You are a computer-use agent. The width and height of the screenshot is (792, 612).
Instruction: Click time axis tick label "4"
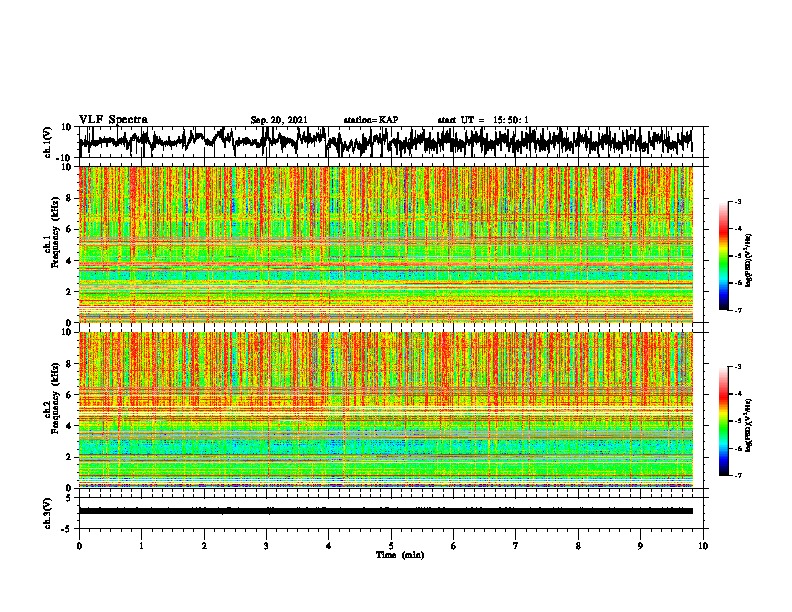click(329, 546)
